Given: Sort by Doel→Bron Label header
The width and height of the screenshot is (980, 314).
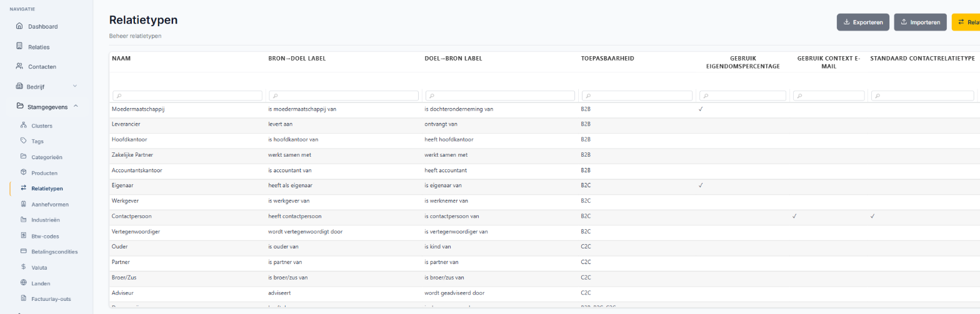Looking at the screenshot, I should click(453, 59).
